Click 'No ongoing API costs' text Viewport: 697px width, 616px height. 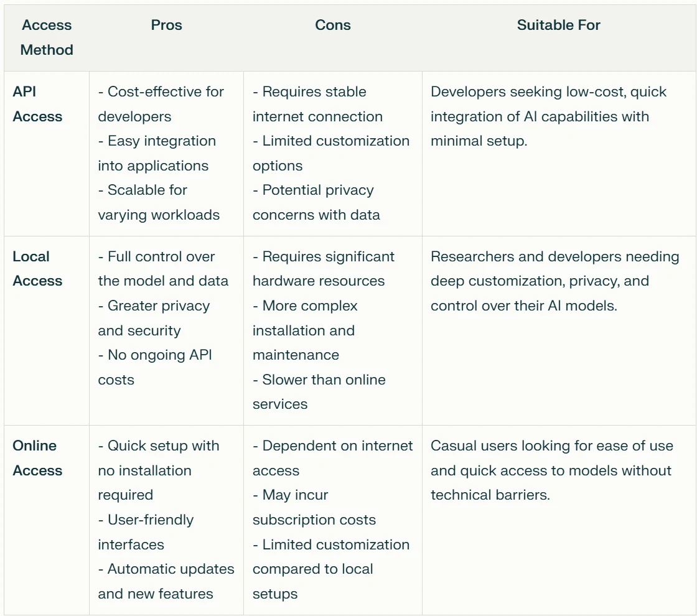(x=155, y=367)
